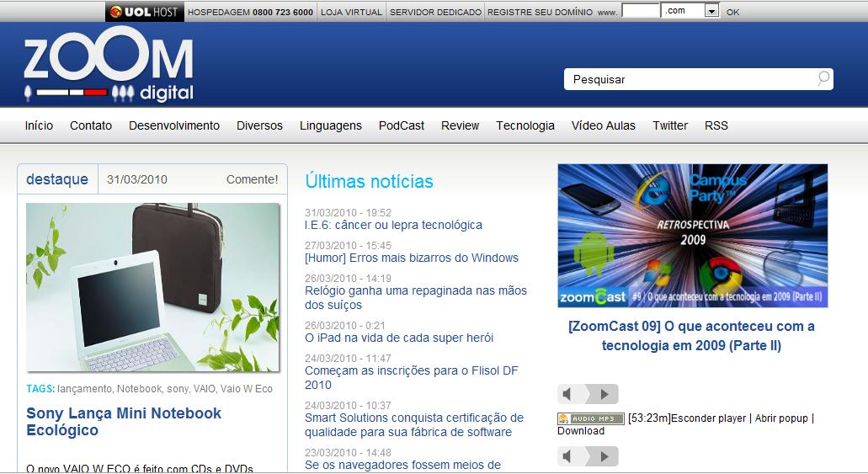This screenshot has width=868, height=474.
Task: Click the 31/03/2010 destaque date
Action: [x=136, y=179]
